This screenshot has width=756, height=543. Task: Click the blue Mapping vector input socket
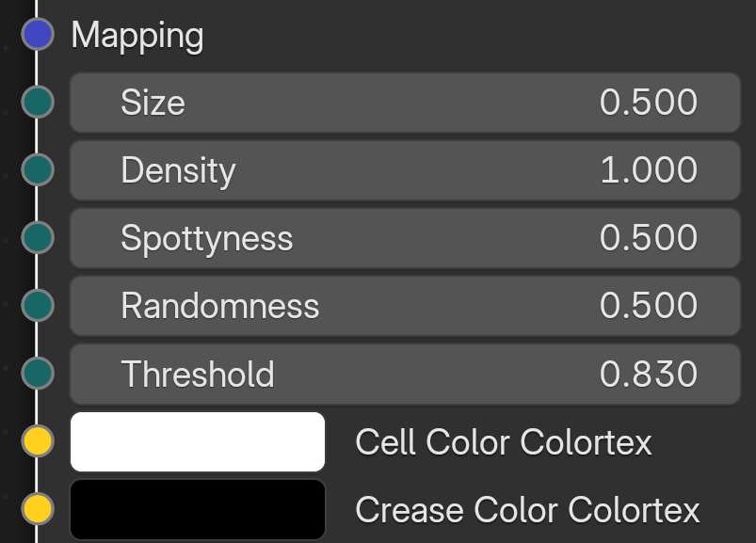[x=38, y=34]
